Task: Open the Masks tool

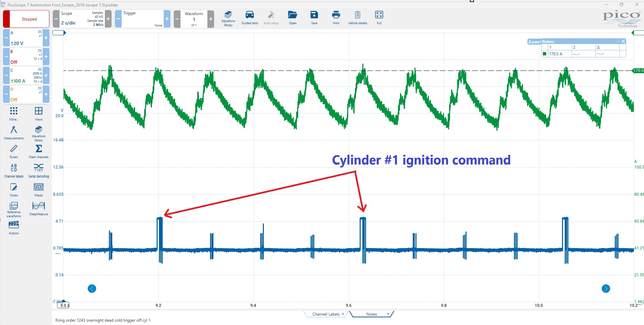Action: pos(38,189)
